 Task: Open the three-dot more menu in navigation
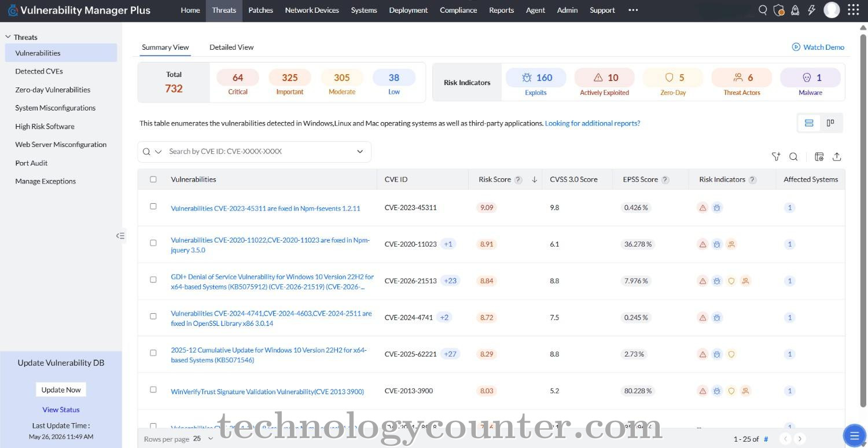pyautogui.click(x=633, y=10)
